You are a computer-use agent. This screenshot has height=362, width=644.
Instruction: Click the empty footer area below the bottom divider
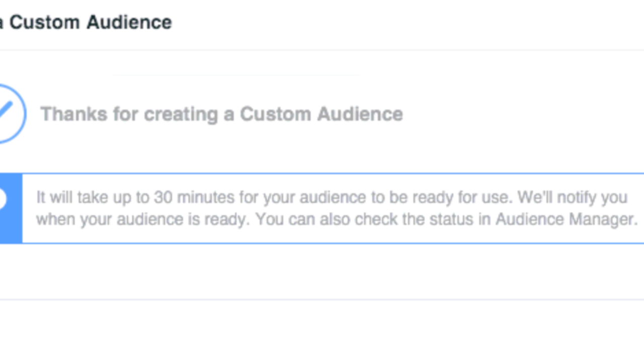coord(322,332)
